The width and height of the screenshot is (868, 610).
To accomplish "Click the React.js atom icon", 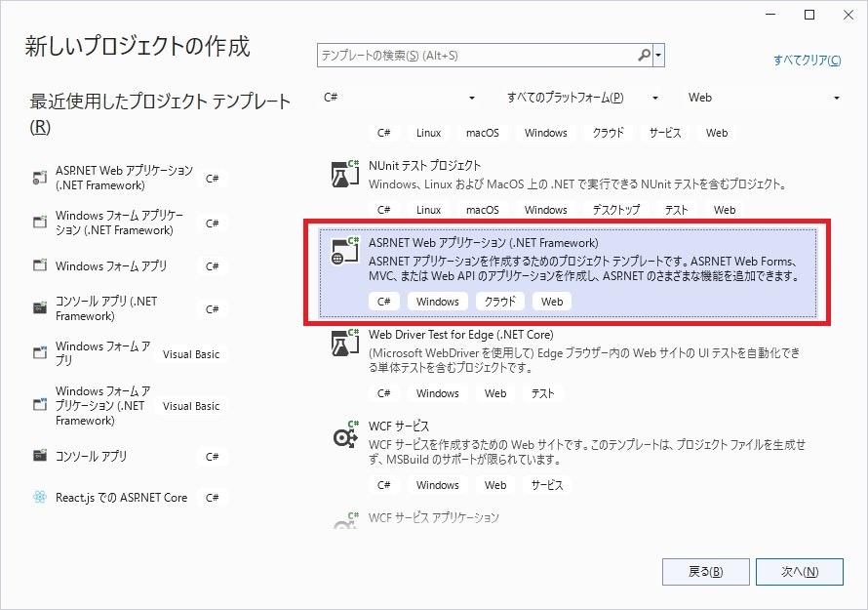I will [x=40, y=497].
